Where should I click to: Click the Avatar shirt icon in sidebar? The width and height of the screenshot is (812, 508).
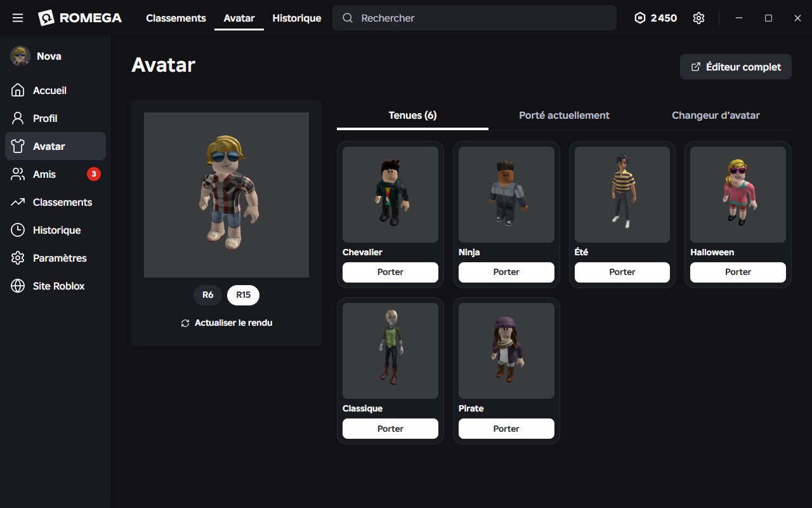18,146
